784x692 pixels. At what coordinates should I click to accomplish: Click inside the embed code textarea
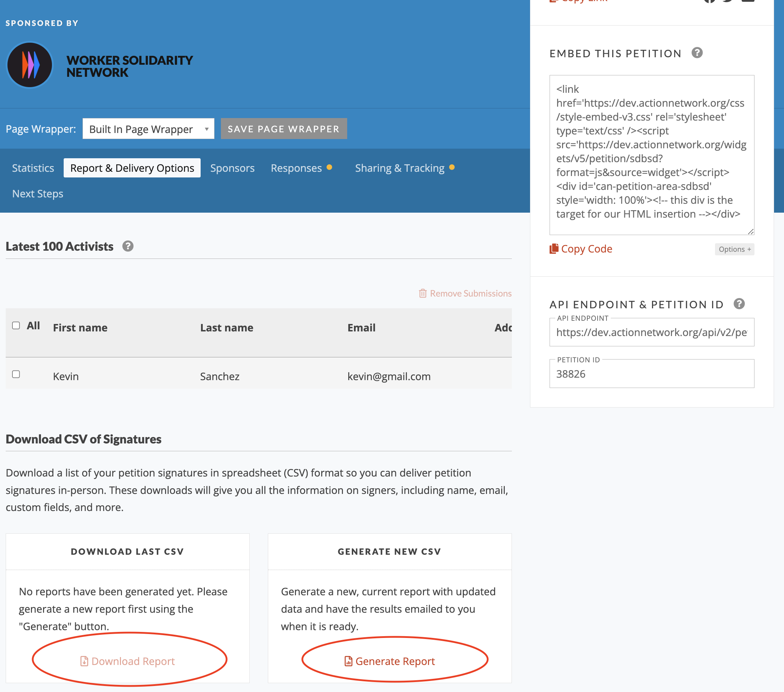pyautogui.click(x=652, y=155)
